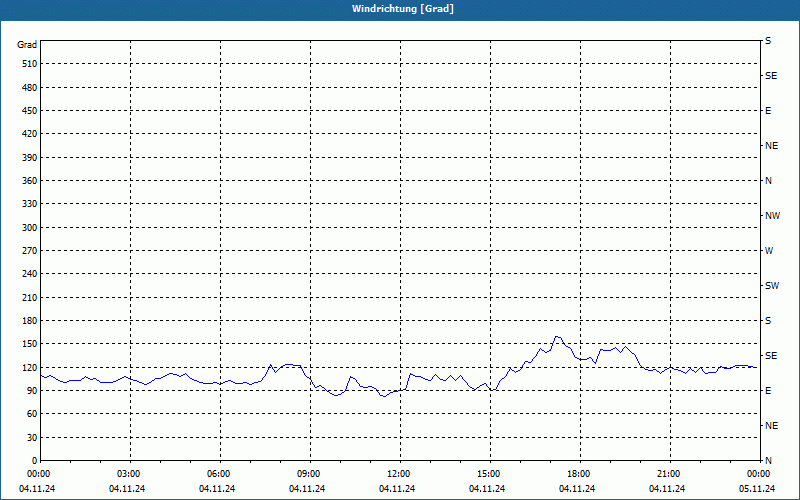Click the NW compass label on right axis

772,216
